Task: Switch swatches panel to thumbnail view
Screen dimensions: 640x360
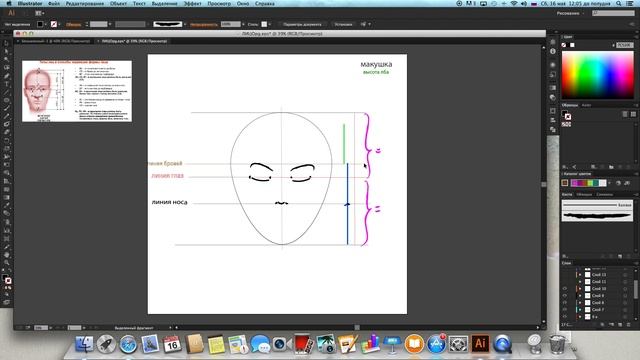Action: point(633,114)
